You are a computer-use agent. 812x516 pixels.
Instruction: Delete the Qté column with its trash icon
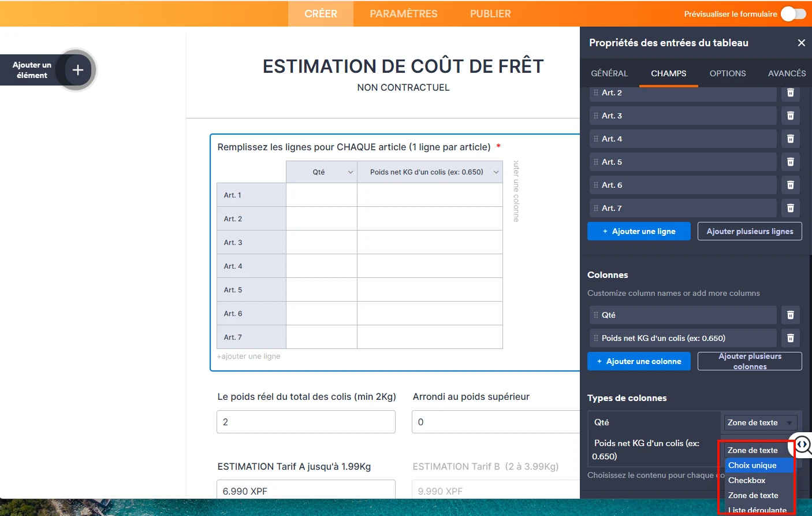(790, 315)
